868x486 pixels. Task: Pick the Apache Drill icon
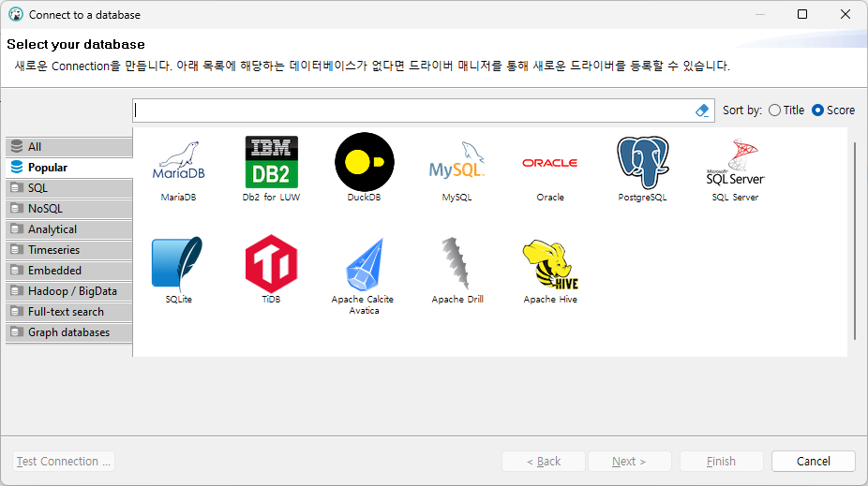coord(456,264)
